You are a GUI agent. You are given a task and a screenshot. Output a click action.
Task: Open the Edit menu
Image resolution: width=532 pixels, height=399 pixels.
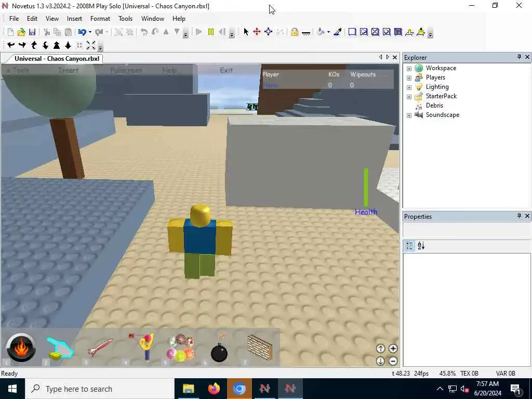(32, 19)
